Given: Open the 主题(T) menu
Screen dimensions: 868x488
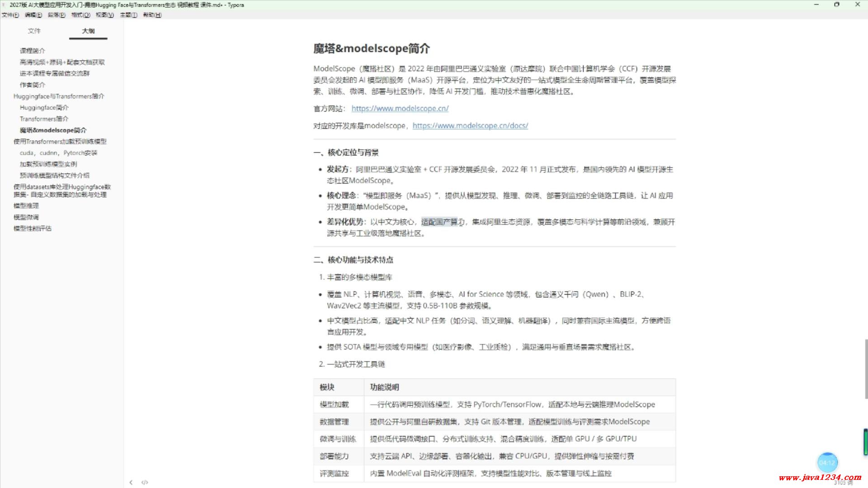Looking at the screenshot, I should click(x=128, y=15).
